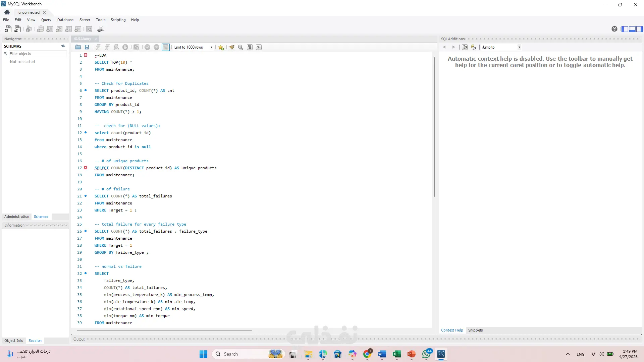Open a script file in editor
Screen dimensions: 644x362
(x=78, y=47)
